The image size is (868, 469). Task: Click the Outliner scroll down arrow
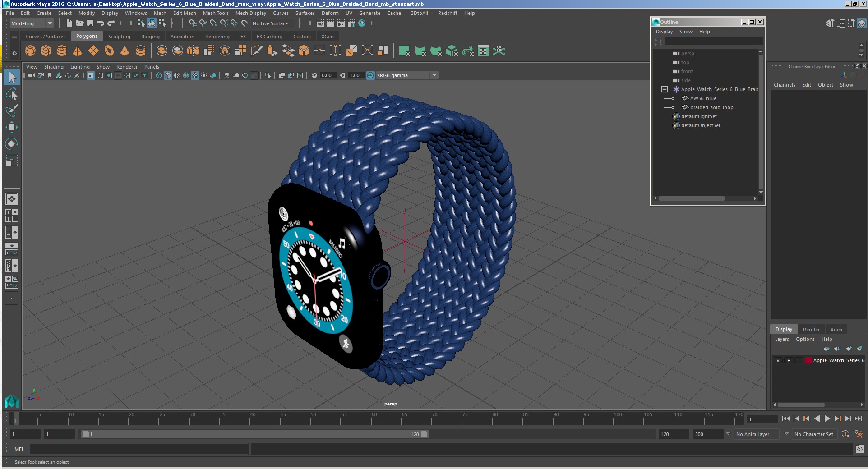pyautogui.click(x=761, y=192)
